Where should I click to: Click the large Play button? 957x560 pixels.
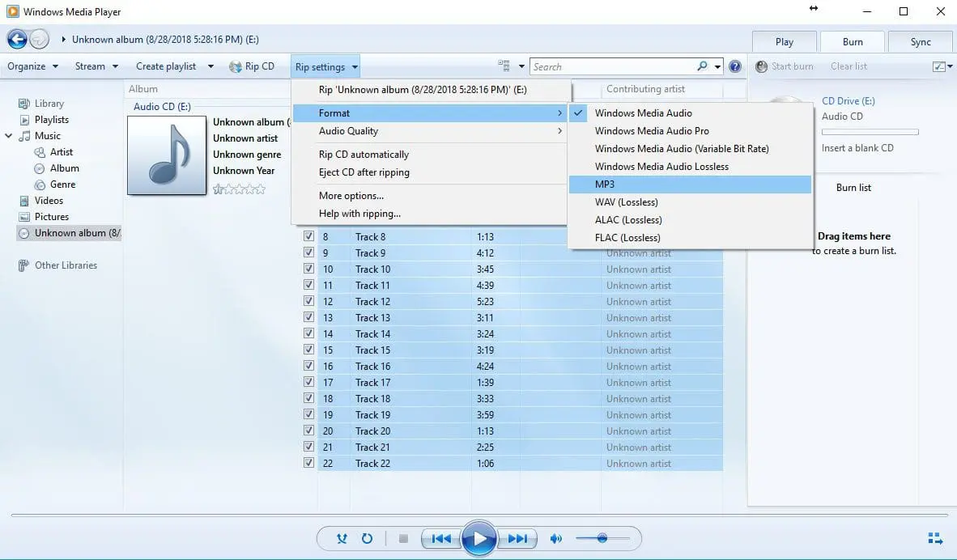click(x=479, y=538)
